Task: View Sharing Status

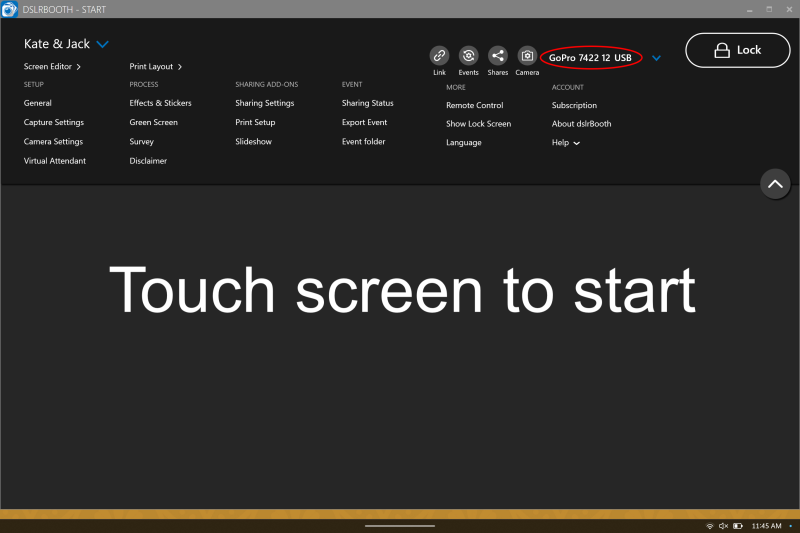Action: coord(367,103)
